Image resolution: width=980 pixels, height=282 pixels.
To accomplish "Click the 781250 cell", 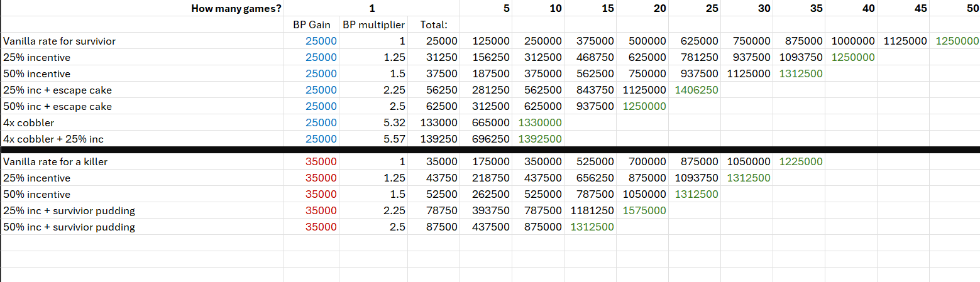I will [x=695, y=57].
